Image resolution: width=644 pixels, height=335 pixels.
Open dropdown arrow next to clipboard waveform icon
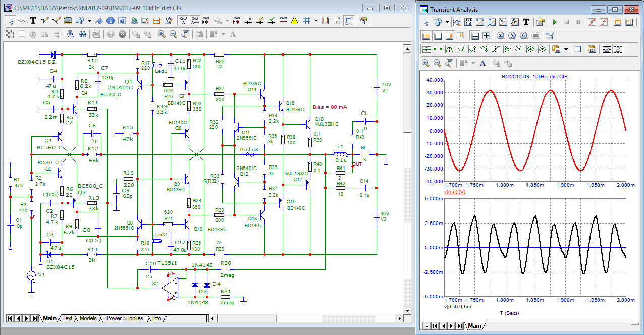pyautogui.click(x=566, y=49)
